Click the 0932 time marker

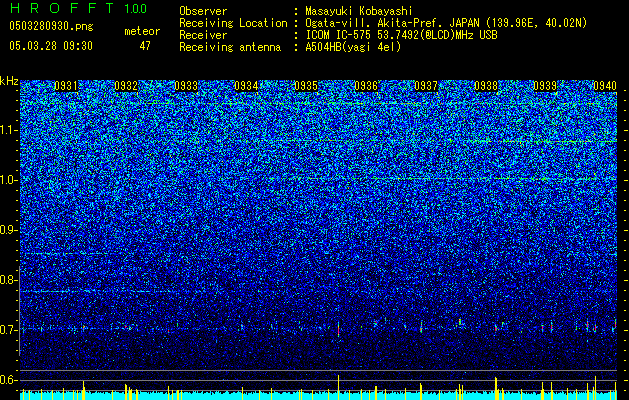[126, 86]
